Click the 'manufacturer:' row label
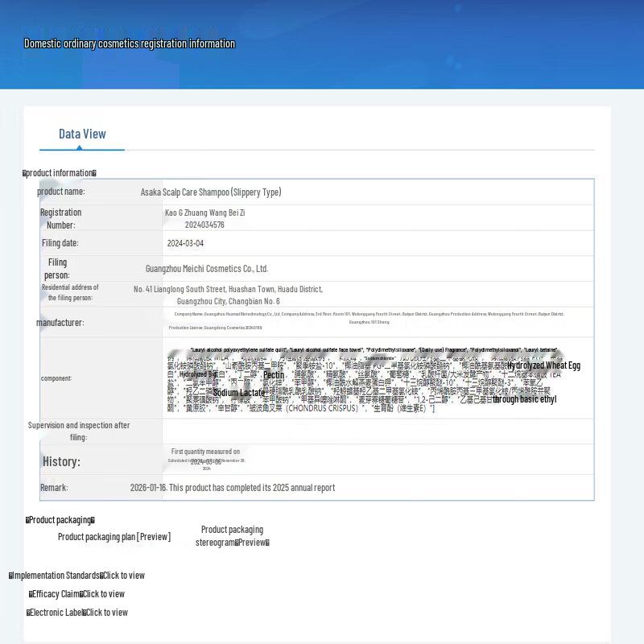 tap(60, 323)
